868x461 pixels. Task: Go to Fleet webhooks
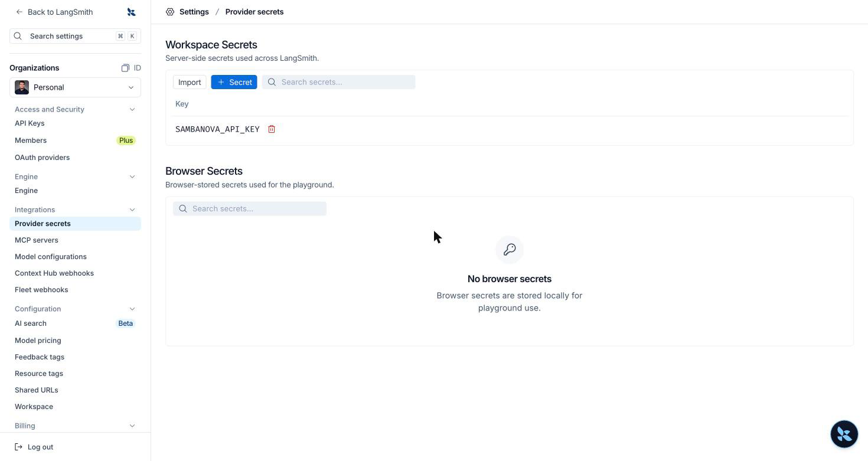[75, 290]
